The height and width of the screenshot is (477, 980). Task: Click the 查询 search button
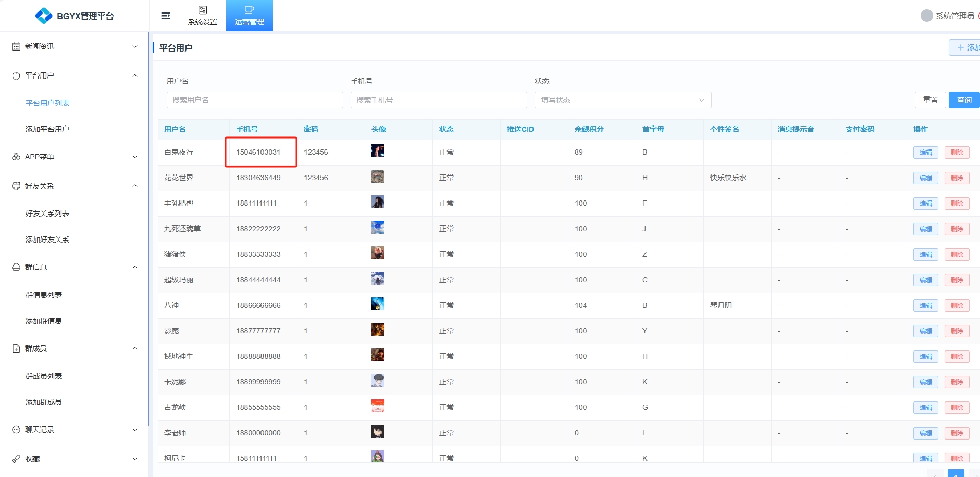click(x=963, y=100)
